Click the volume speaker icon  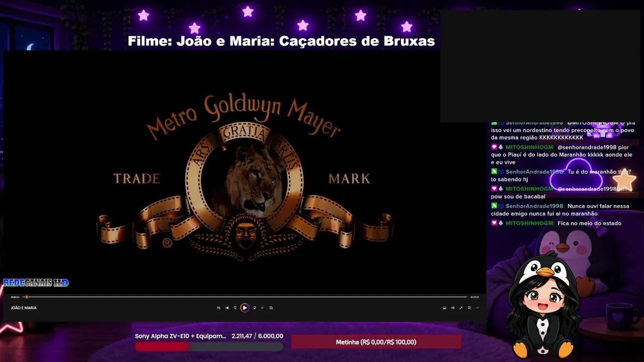(x=452, y=308)
